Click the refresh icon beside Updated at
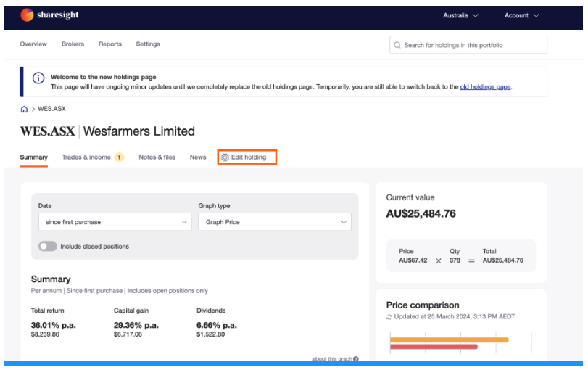The width and height of the screenshot is (588, 370). pyautogui.click(x=389, y=317)
